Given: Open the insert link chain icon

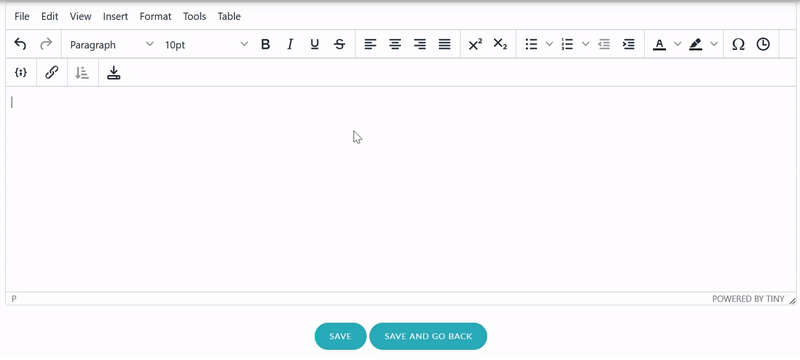Looking at the screenshot, I should click(x=52, y=73).
